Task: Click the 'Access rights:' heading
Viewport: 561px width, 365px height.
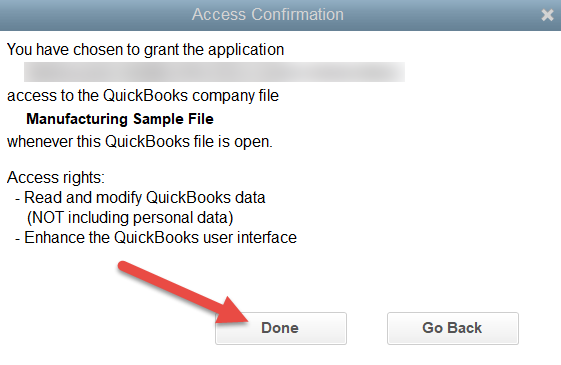Action: click(56, 177)
